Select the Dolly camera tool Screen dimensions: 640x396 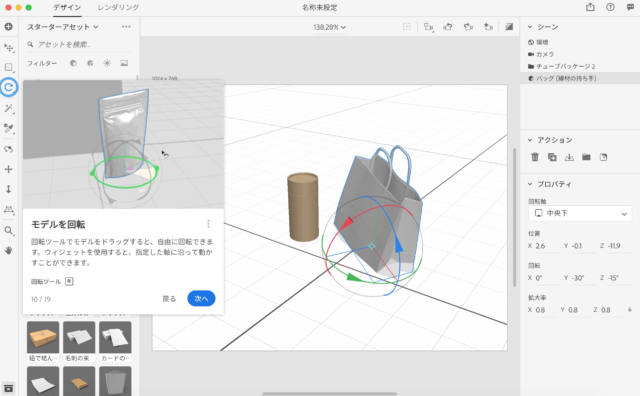9,189
